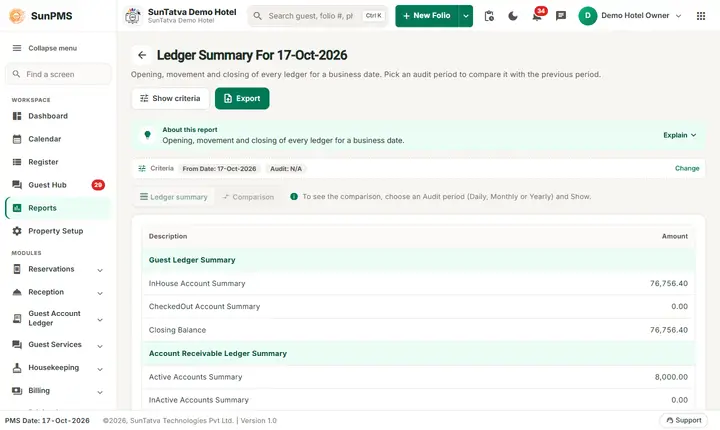This screenshot has height=430, width=720.
Task: Click the InActive Accounts Summary row label
Action: click(x=198, y=400)
